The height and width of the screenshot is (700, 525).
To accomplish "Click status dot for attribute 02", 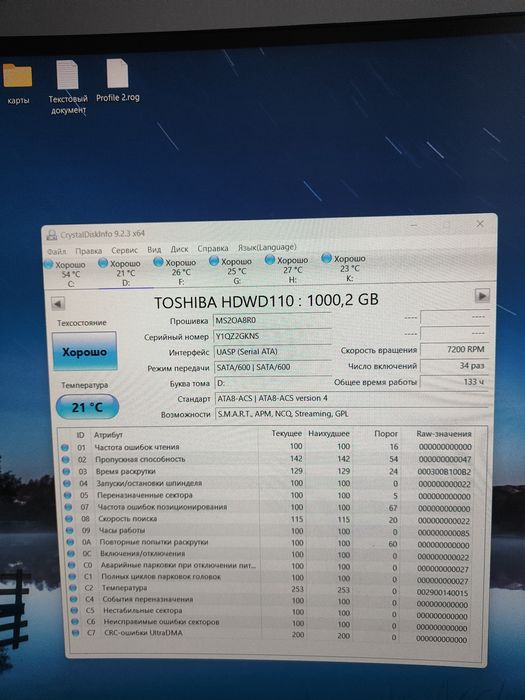I will click(66, 459).
